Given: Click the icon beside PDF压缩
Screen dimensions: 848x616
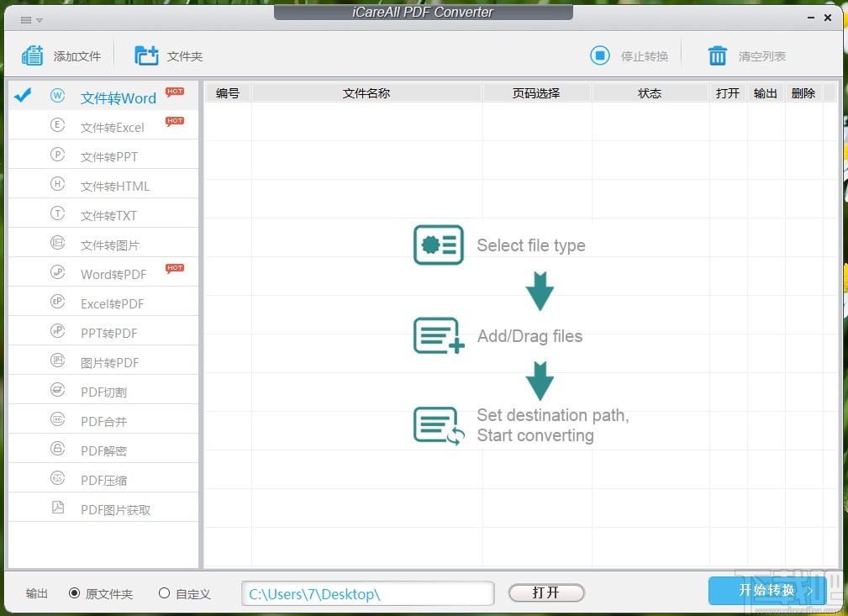Looking at the screenshot, I should (x=57, y=477).
